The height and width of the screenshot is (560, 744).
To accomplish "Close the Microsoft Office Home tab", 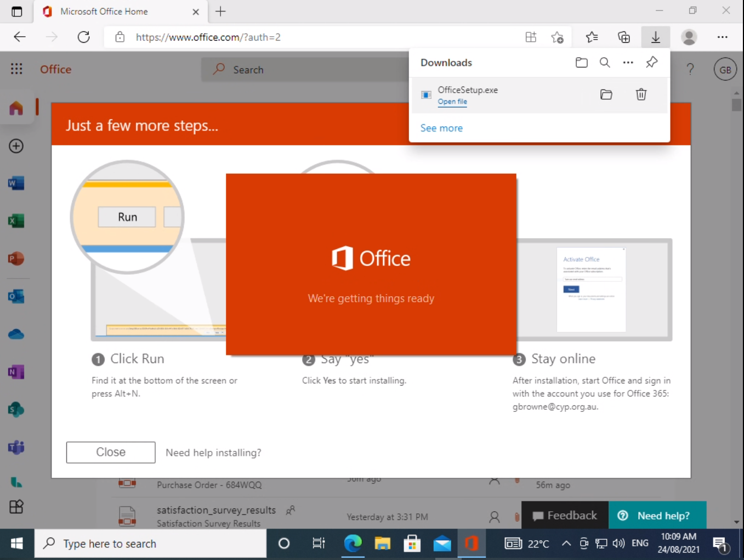I will click(196, 12).
